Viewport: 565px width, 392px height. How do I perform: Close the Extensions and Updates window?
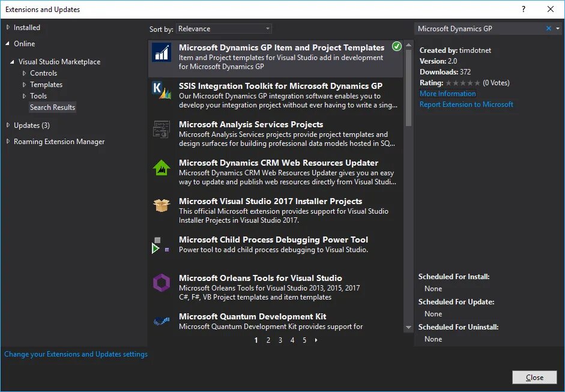click(551, 10)
